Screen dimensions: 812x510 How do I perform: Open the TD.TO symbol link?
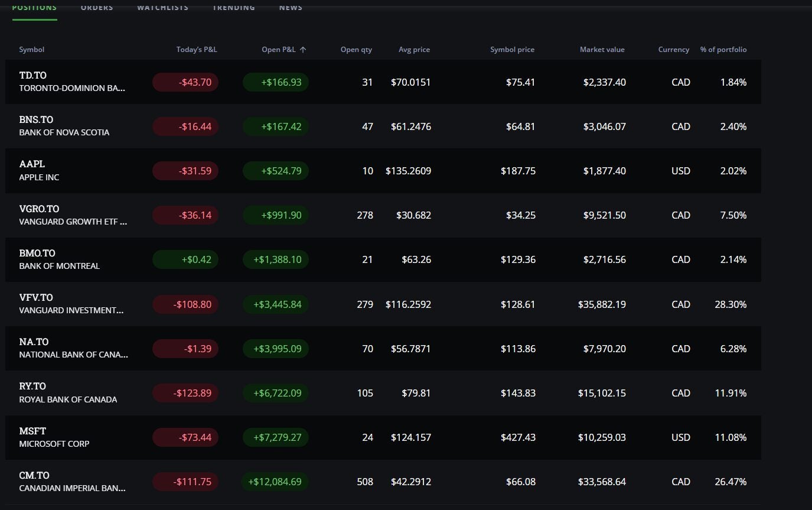[x=33, y=76]
